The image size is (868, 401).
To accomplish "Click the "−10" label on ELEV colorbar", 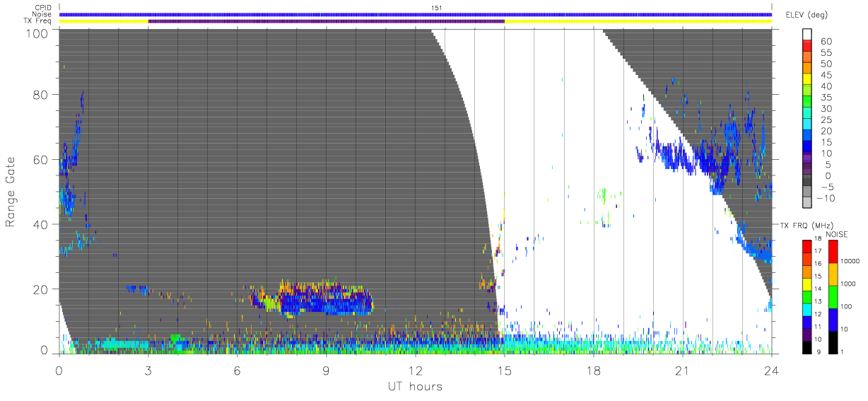I will [x=826, y=198].
